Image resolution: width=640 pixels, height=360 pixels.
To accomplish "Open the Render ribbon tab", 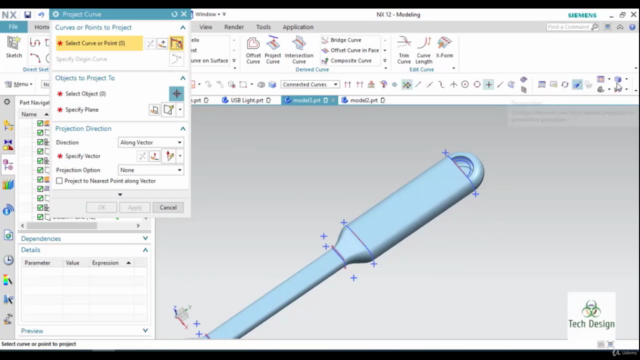I will tap(234, 27).
